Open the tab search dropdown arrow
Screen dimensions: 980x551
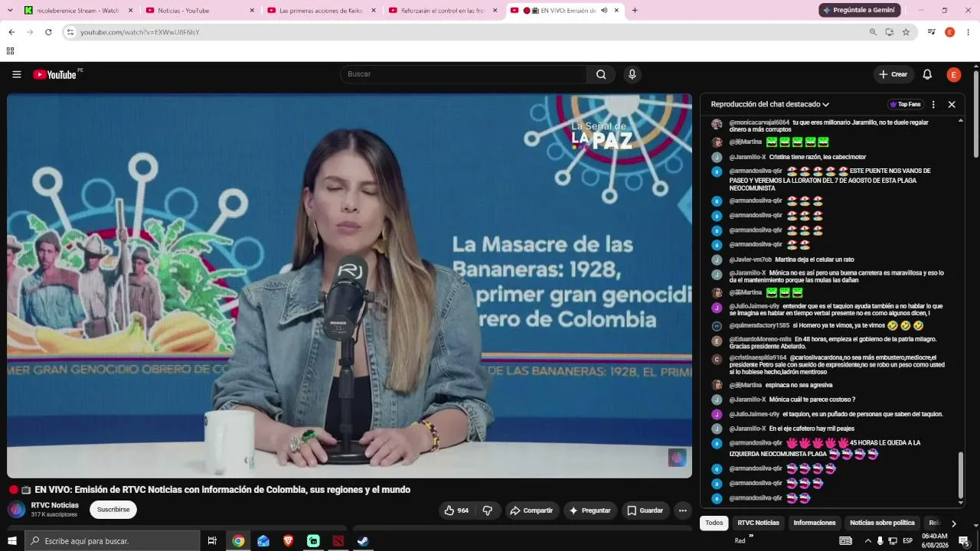pyautogui.click(x=10, y=11)
